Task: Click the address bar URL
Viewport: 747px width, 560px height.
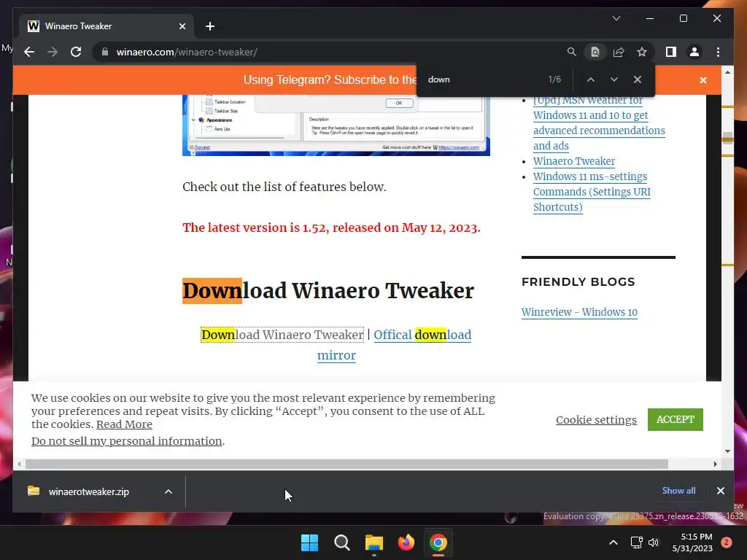Action: click(x=187, y=52)
